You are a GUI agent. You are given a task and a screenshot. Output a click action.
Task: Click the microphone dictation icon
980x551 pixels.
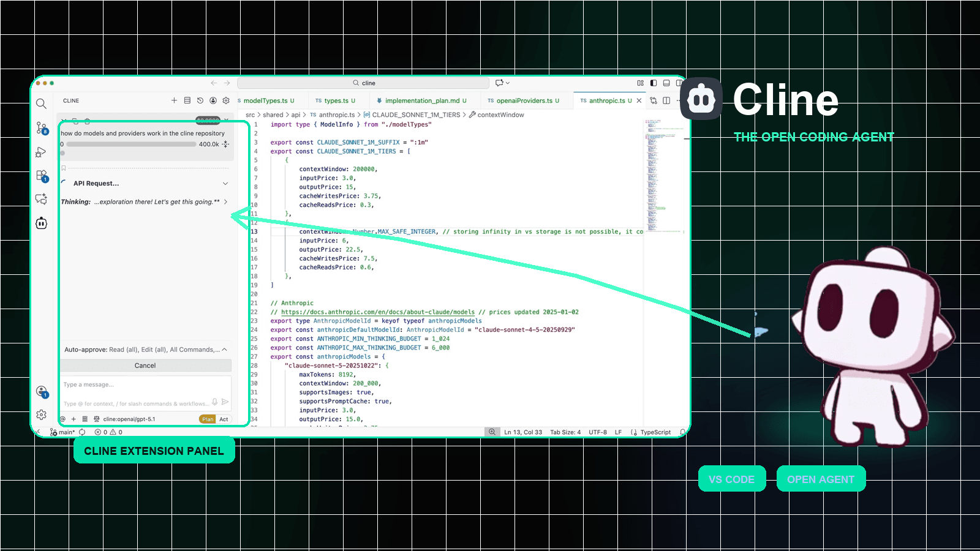215,402
